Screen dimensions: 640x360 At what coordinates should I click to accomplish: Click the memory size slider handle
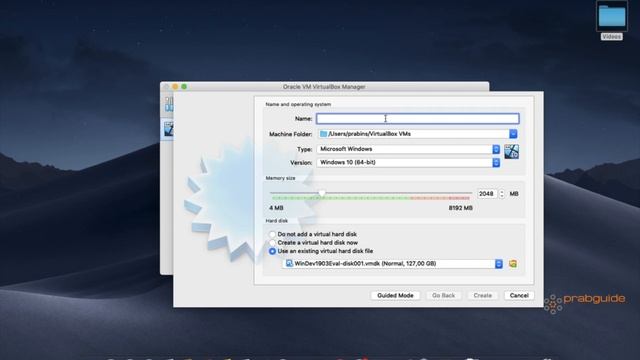pos(322,193)
